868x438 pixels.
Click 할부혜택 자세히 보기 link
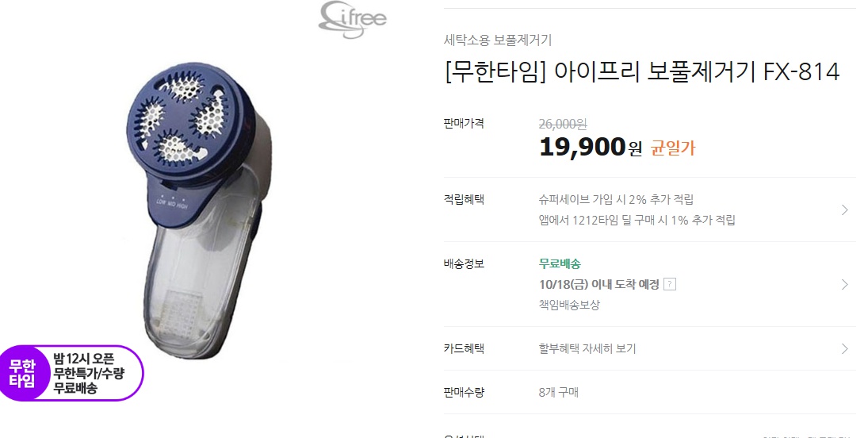click(587, 349)
